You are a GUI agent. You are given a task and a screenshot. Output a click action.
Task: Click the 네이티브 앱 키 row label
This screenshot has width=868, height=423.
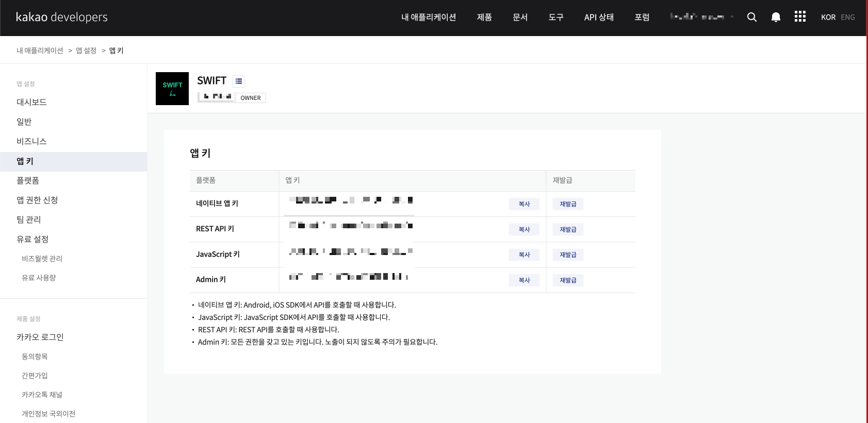(217, 204)
